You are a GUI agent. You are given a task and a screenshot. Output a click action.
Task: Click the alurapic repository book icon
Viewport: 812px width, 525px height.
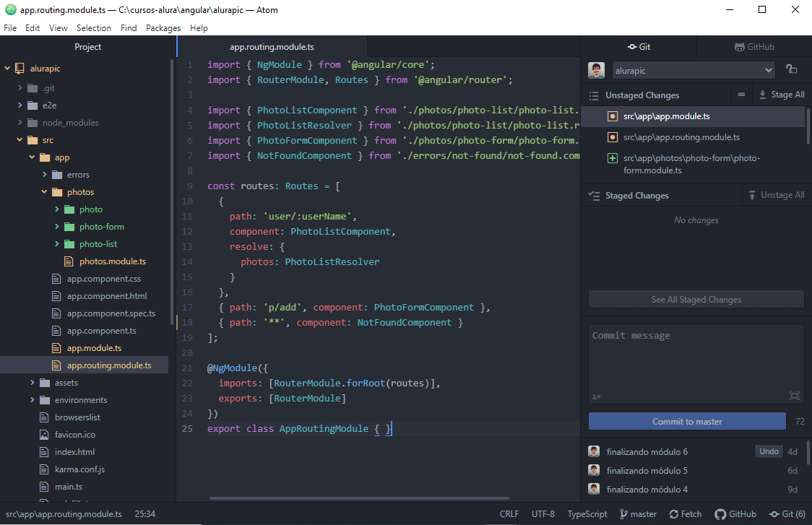[20, 68]
